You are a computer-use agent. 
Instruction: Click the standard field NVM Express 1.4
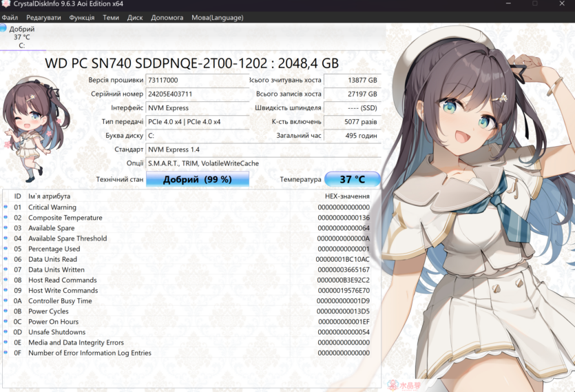(x=263, y=149)
